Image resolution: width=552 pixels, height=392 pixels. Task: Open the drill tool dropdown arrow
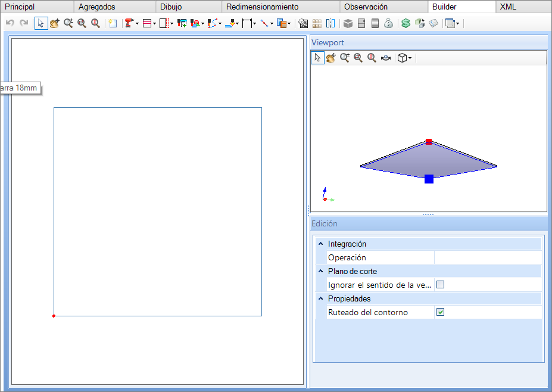[137, 24]
